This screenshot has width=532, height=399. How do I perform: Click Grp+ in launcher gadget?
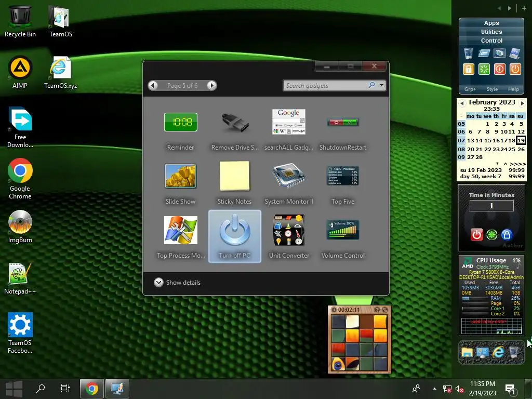[x=470, y=89]
